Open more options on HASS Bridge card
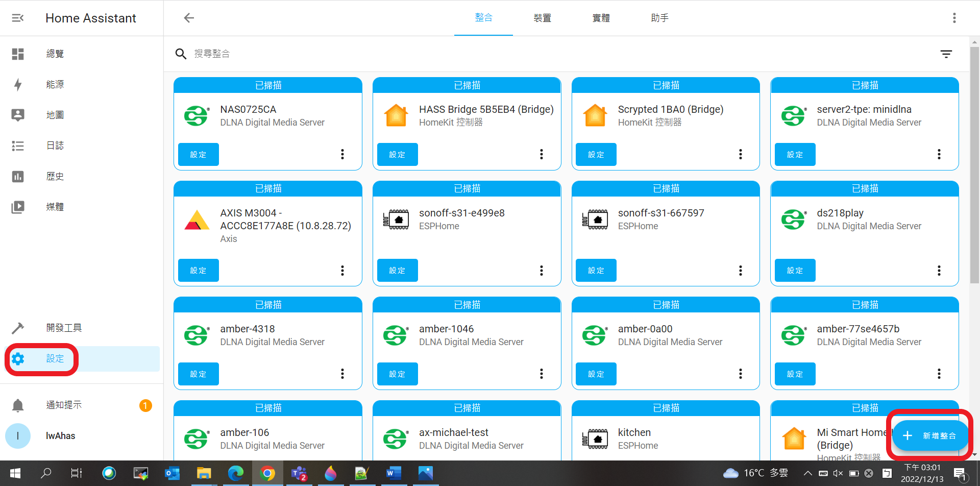The height and width of the screenshot is (486, 980). click(x=542, y=154)
